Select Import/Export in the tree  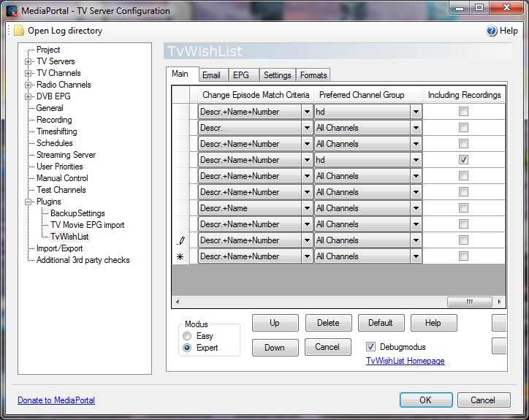tap(59, 248)
